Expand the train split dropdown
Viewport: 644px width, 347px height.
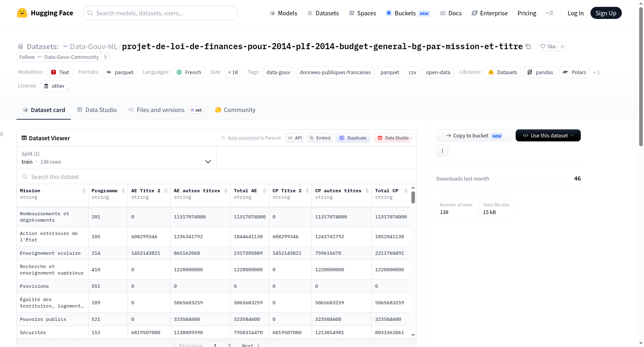tap(116, 158)
